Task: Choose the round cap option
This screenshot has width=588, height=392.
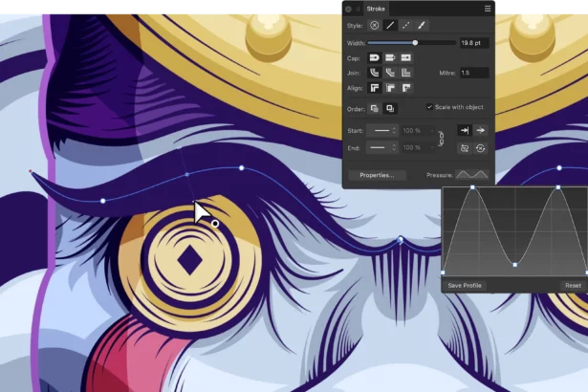Action: (x=374, y=57)
